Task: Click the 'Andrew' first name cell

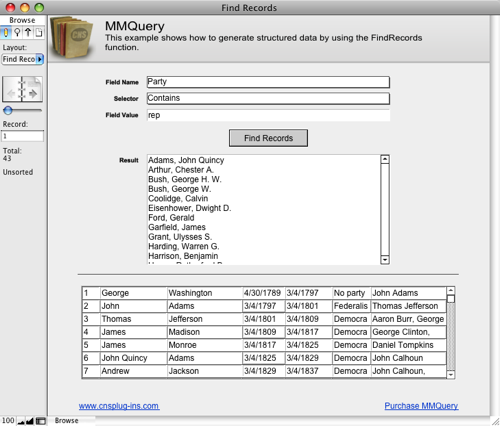Action: tap(133, 371)
